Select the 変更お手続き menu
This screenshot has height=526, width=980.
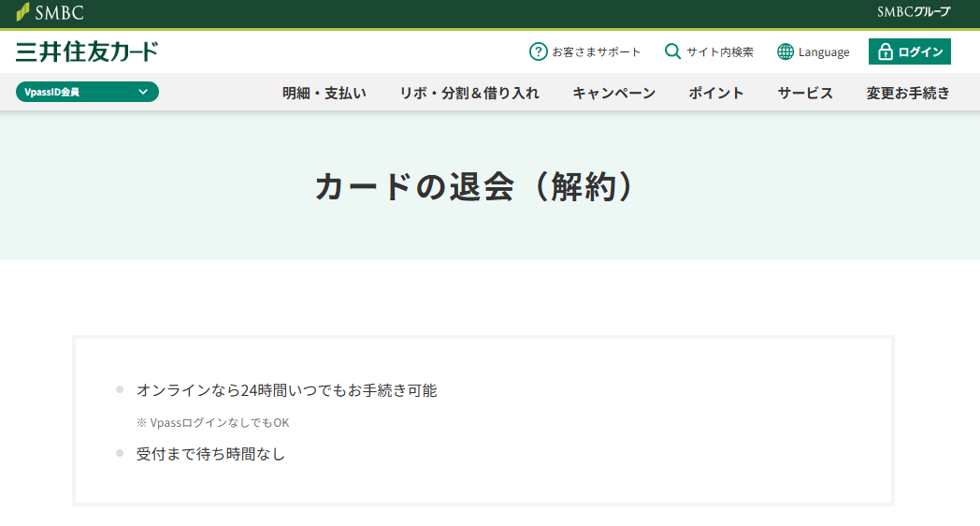click(908, 93)
